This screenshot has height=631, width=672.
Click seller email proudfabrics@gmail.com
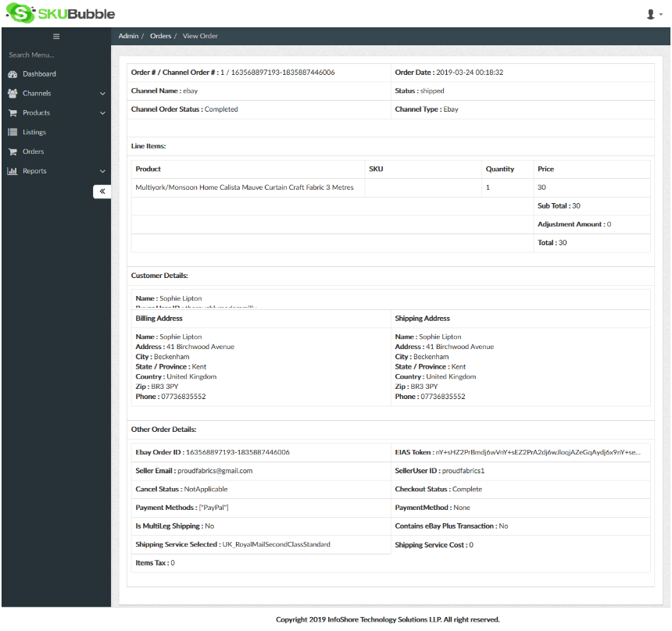(215, 470)
